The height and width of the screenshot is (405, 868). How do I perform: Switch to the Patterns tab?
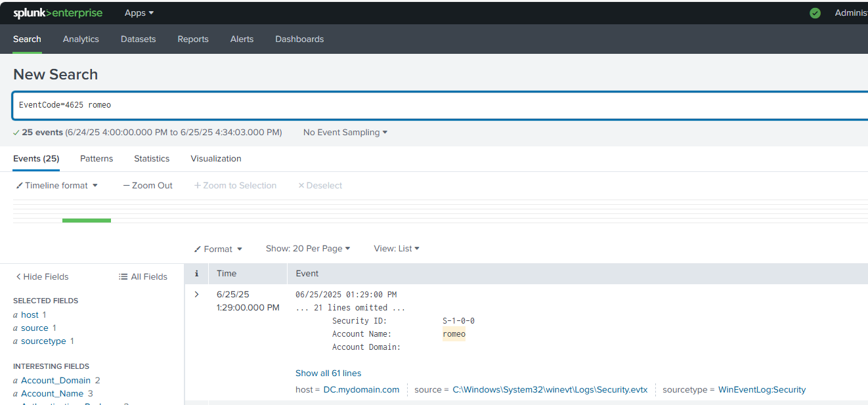click(97, 159)
